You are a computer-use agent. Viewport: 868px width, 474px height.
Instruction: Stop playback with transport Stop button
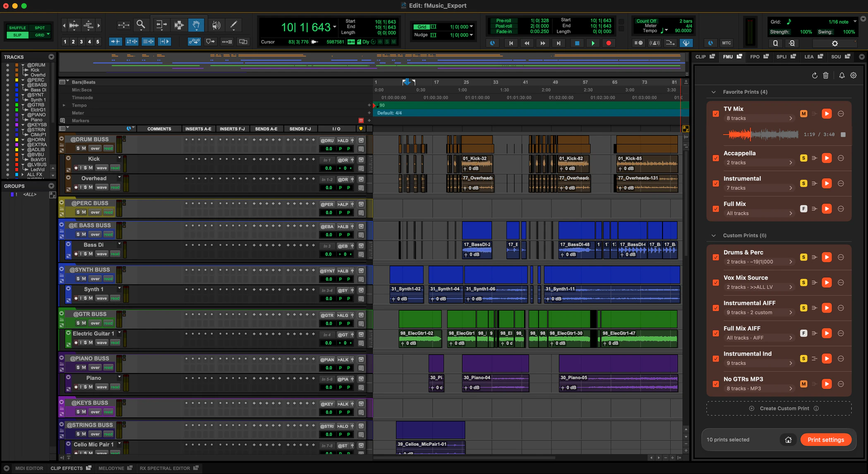pyautogui.click(x=577, y=43)
